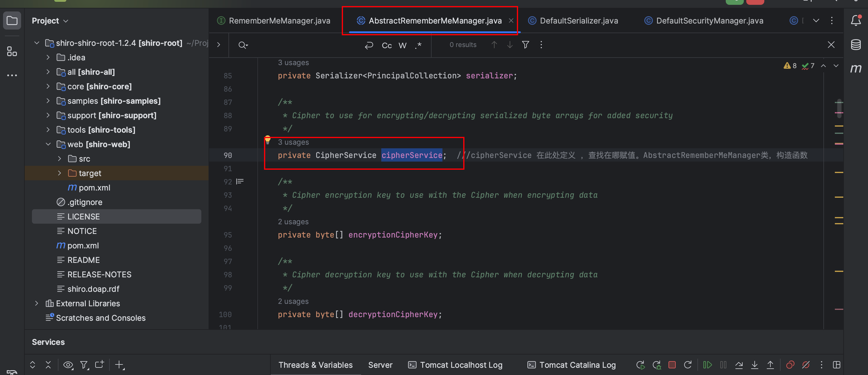
Task: Open the Structure tool window icon
Action: click(x=12, y=52)
